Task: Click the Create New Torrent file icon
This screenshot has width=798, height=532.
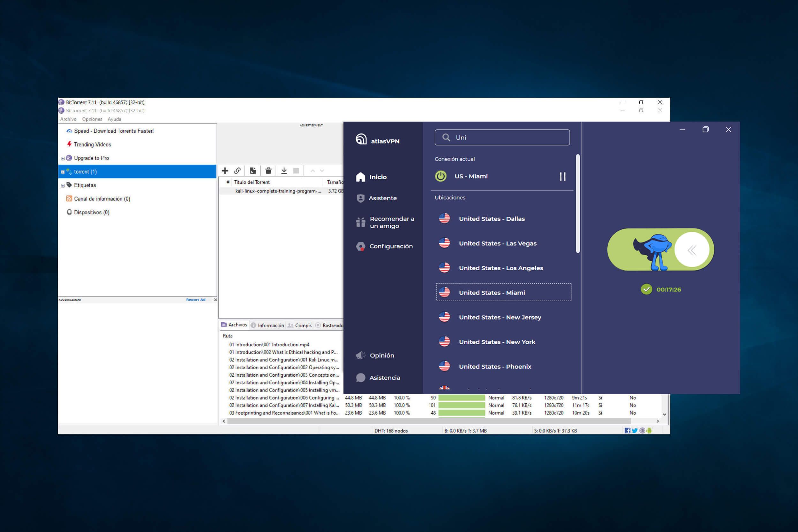Action: coord(253,171)
